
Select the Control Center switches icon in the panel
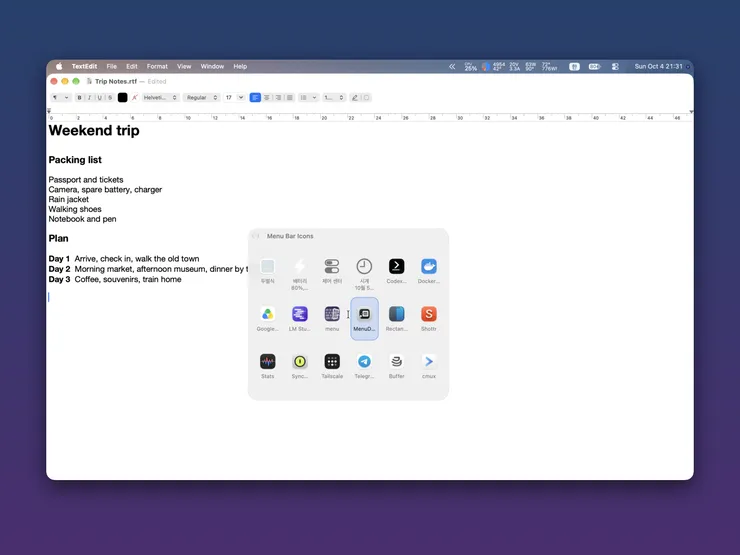coord(332,267)
